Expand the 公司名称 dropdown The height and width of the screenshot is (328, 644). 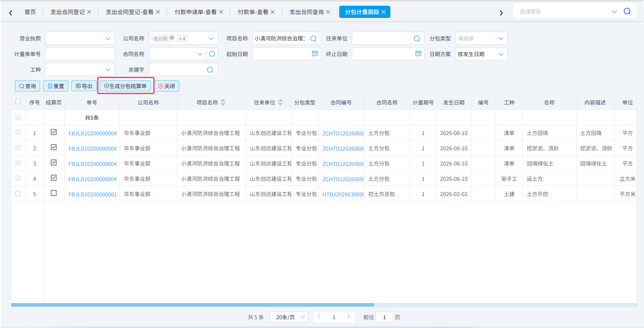pos(211,39)
